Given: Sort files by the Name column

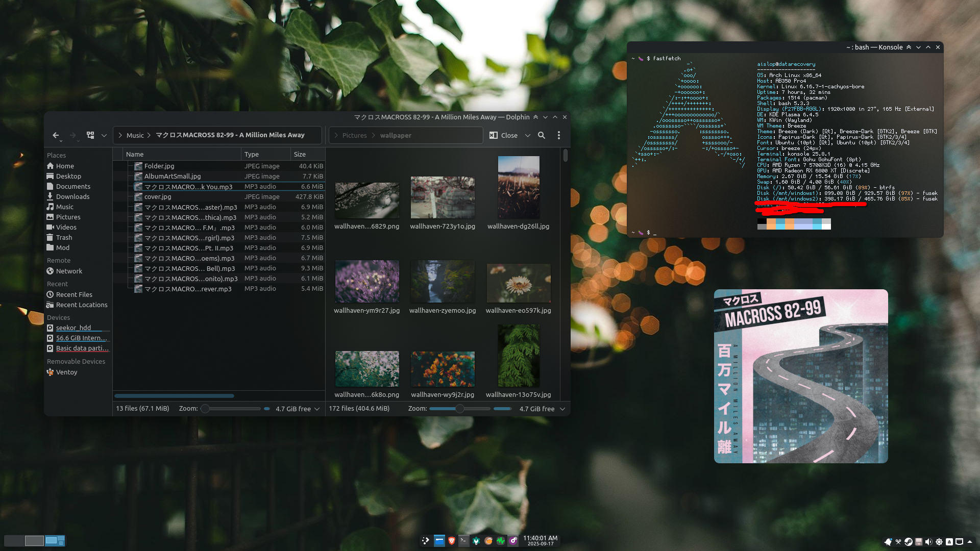Looking at the screenshot, I should 182,154.
